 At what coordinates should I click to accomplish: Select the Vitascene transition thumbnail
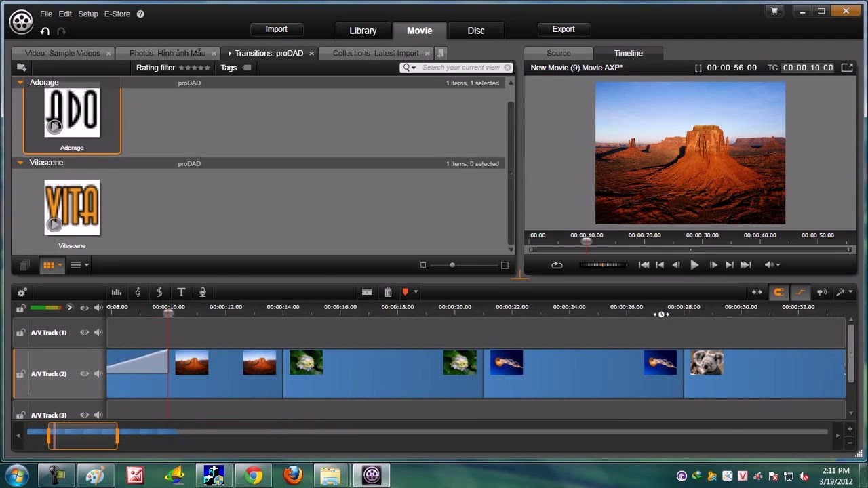tap(72, 207)
